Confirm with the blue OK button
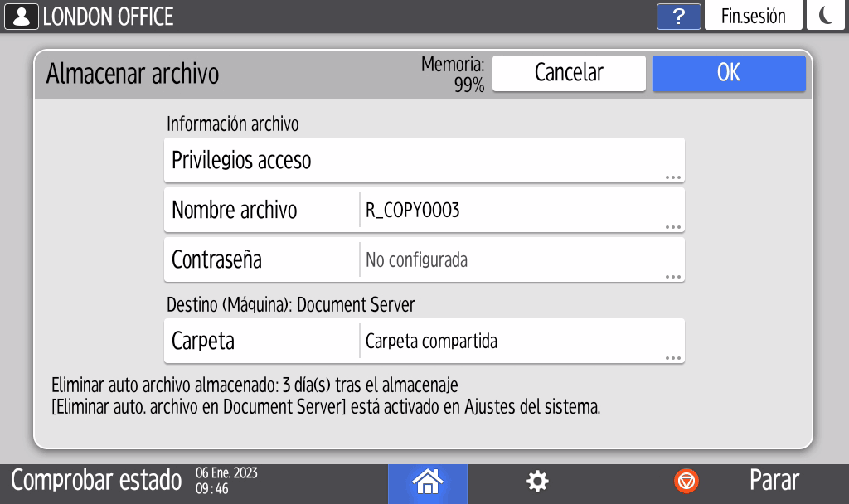The height and width of the screenshot is (504, 849). 729,73
